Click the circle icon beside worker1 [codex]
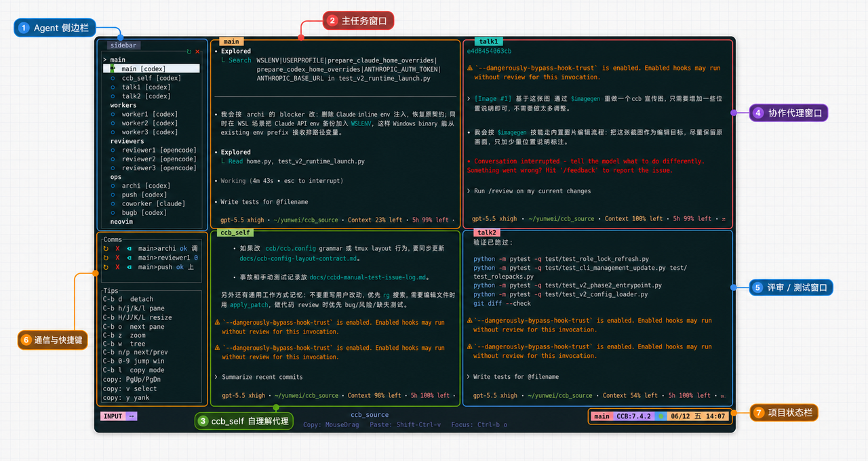 point(113,115)
